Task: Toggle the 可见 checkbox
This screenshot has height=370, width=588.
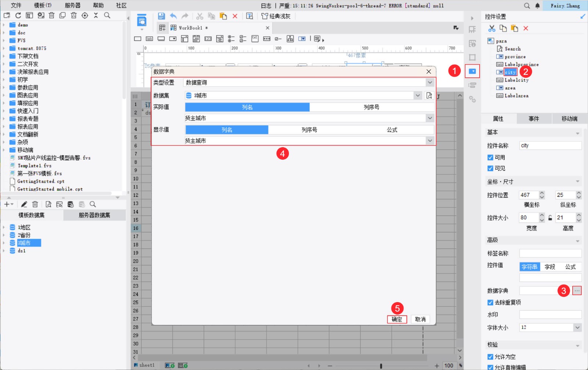Action: [490, 168]
